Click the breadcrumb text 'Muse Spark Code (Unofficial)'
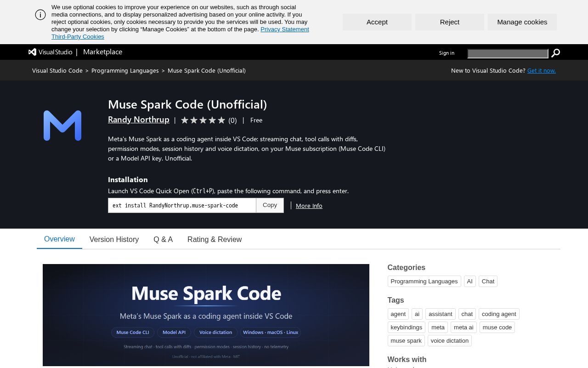Viewport: 588px width, 368px height. click(207, 70)
